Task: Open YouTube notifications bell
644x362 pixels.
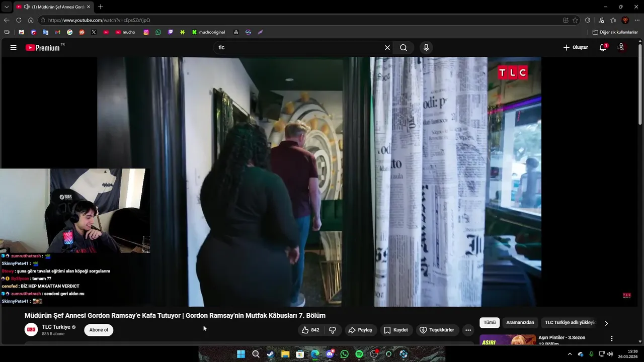Action: (x=603, y=48)
